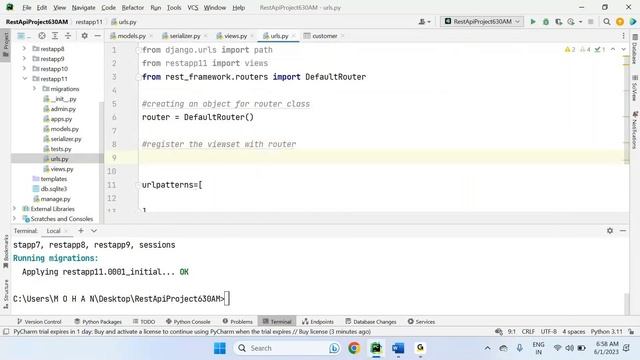Open the VCS menu
This screenshot has height=360, width=640.
[x=193, y=8]
